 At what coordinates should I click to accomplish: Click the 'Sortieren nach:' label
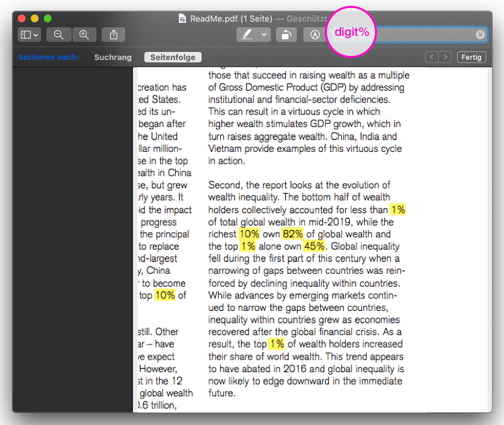[x=49, y=57]
